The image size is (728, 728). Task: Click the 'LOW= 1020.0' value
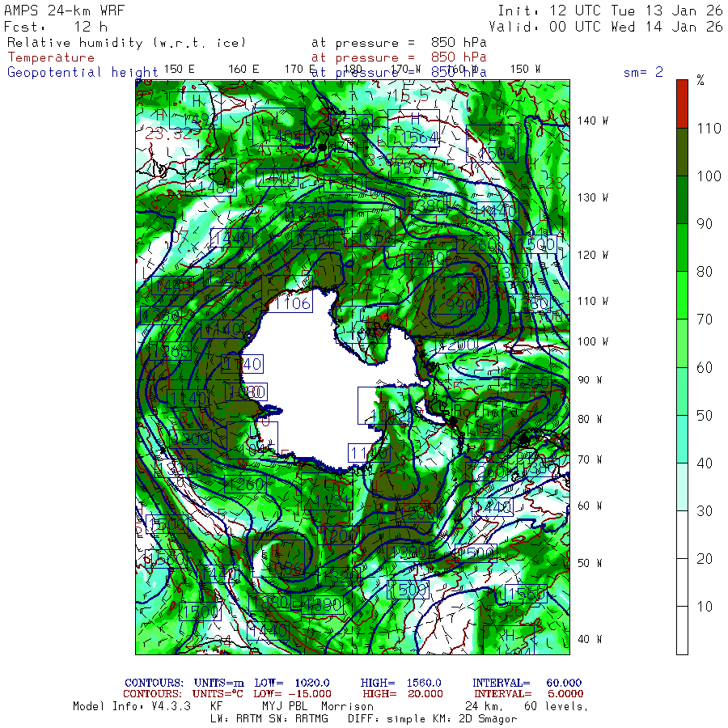click(292, 683)
